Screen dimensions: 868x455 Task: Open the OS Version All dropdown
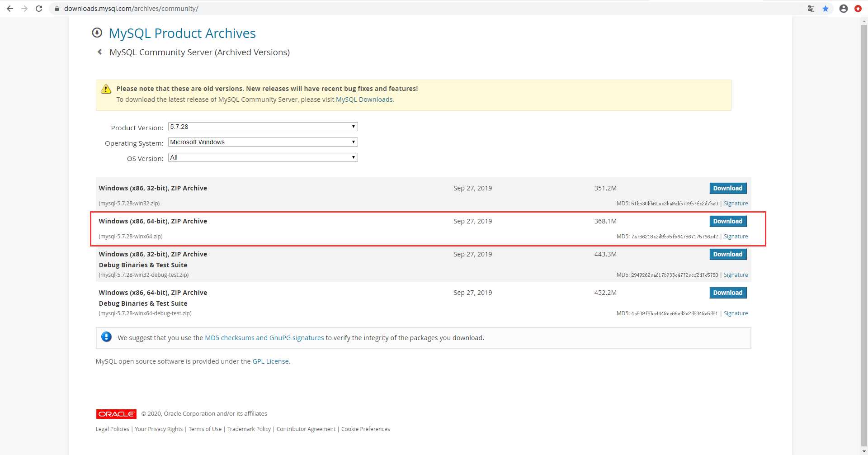pyautogui.click(x=263, y=157)
